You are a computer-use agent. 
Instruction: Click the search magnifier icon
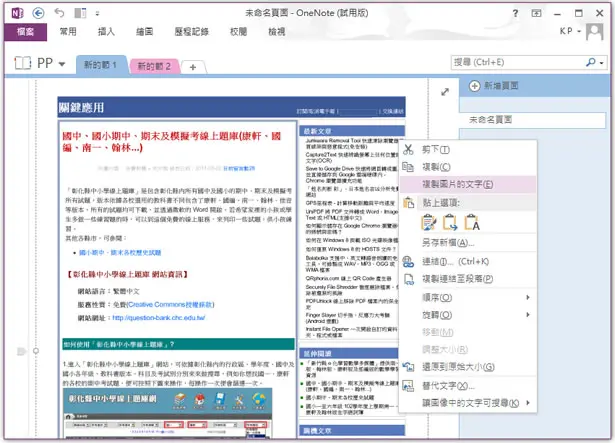tap(591, 62)
